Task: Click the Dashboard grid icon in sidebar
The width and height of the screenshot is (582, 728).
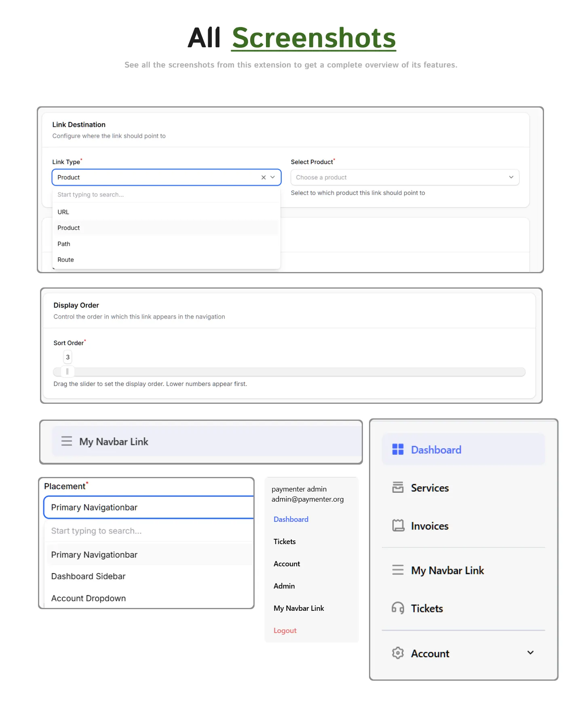Action: (398, 449)
